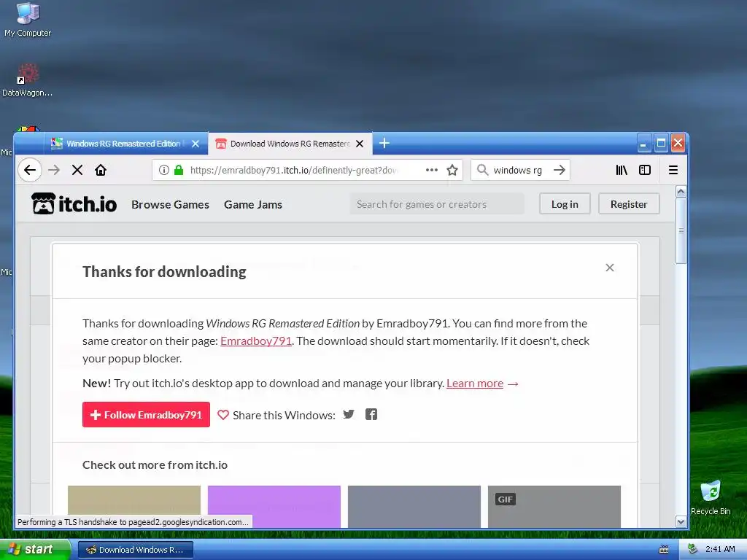Minimize the Firefox window
The width and height of the screenshot is (747, 560).
[643, 143]
